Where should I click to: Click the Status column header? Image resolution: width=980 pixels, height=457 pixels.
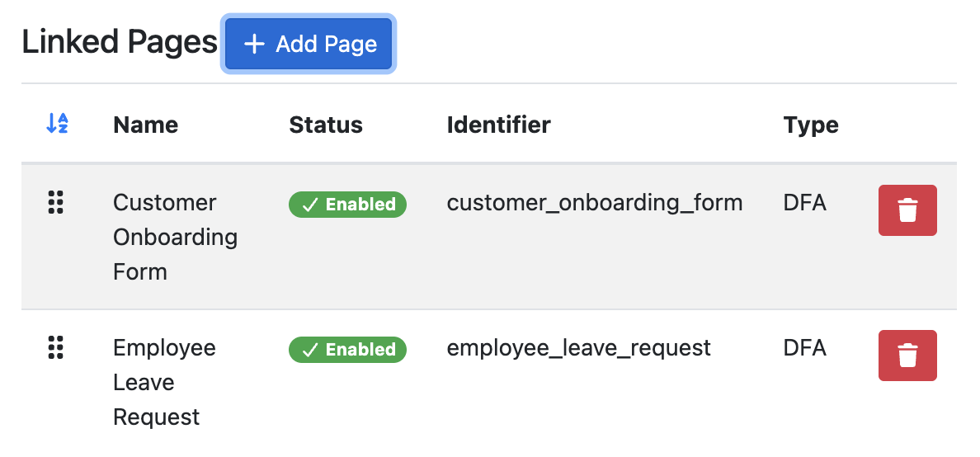click(326, 125)
